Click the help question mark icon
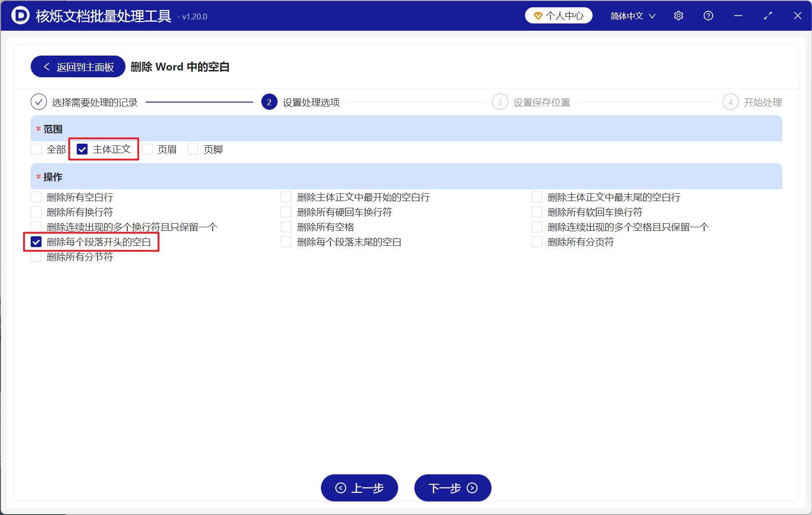Viewport: 812px width, 515px height. click(708, 15)
